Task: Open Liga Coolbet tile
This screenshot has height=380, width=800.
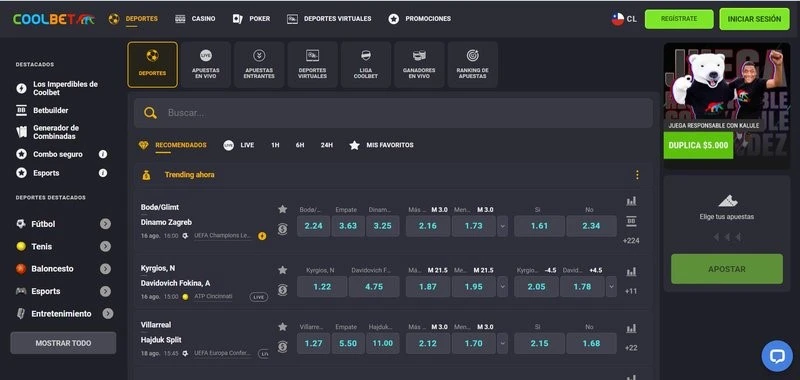Action: coord(366,65)
